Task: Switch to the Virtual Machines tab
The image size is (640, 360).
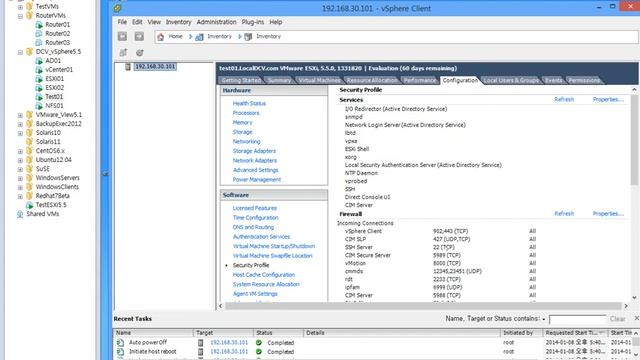Action: click(x=319, y=80)
